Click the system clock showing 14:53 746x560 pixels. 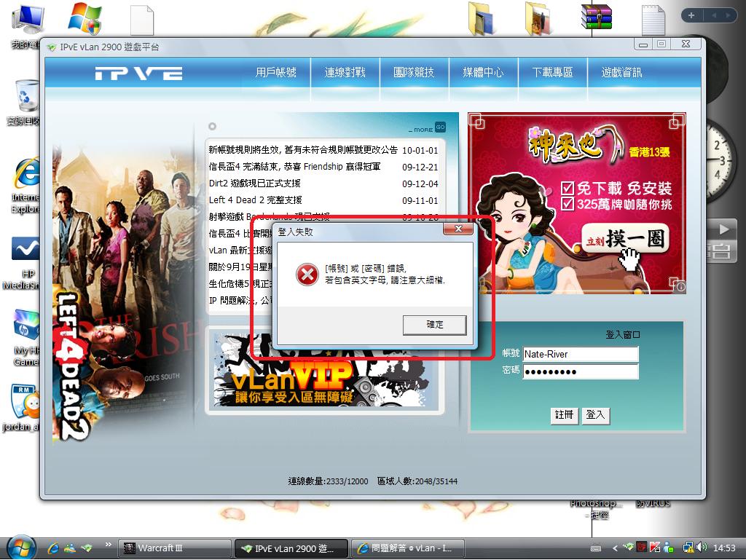pos(723,548)
